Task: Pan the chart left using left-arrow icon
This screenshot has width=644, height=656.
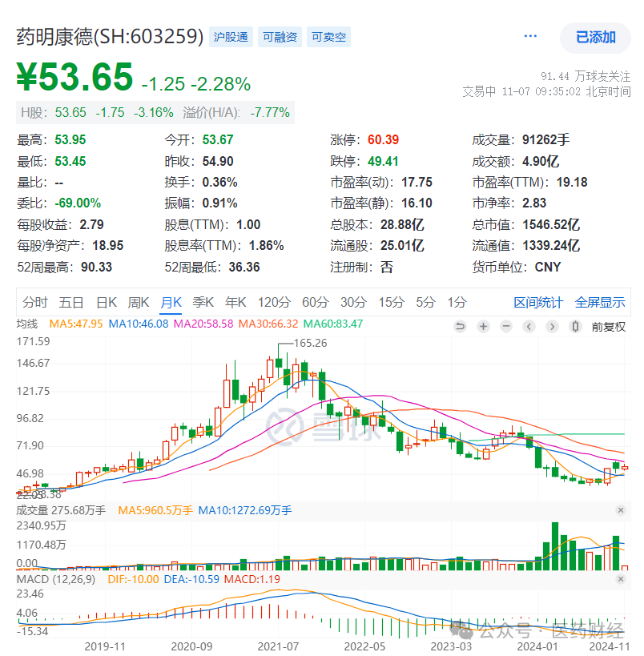Action: tap(529, 327)
